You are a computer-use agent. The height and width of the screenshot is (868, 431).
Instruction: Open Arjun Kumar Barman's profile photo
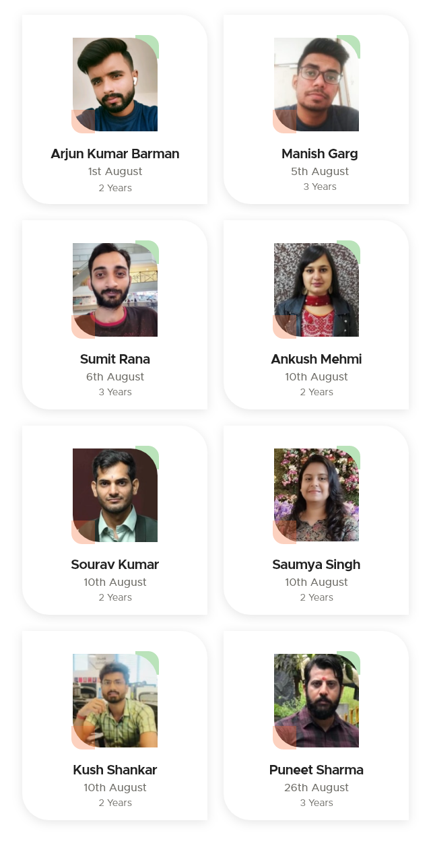tap(115, 84)
